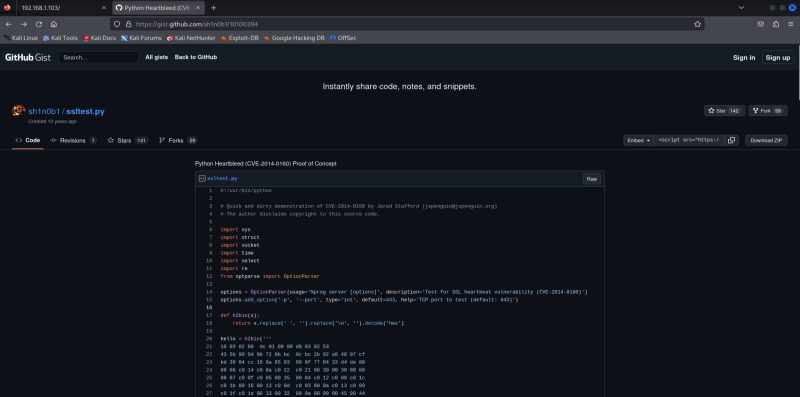Open the Kali Tools bookmark
800x397 pixels.
click(60, 38)
